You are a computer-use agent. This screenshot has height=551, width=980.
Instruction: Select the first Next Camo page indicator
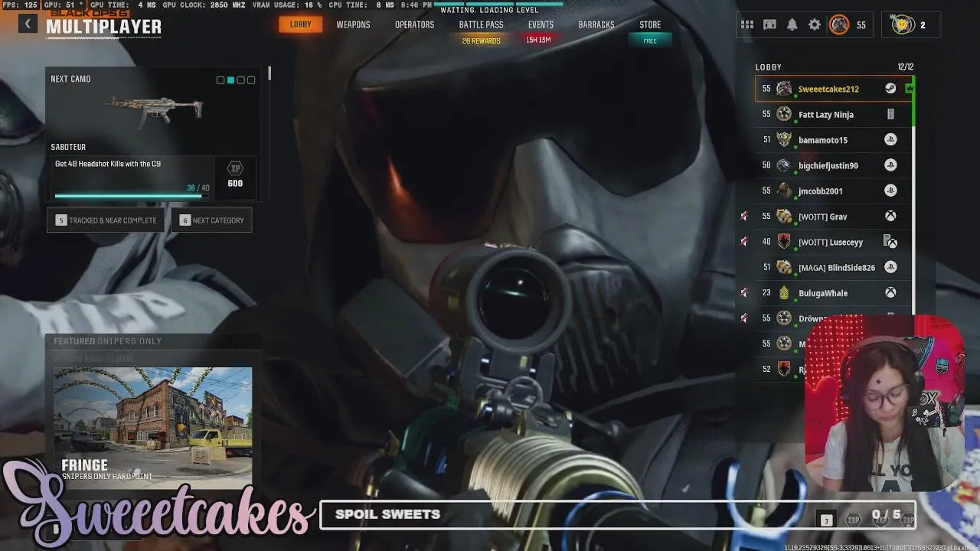[220, 80]
